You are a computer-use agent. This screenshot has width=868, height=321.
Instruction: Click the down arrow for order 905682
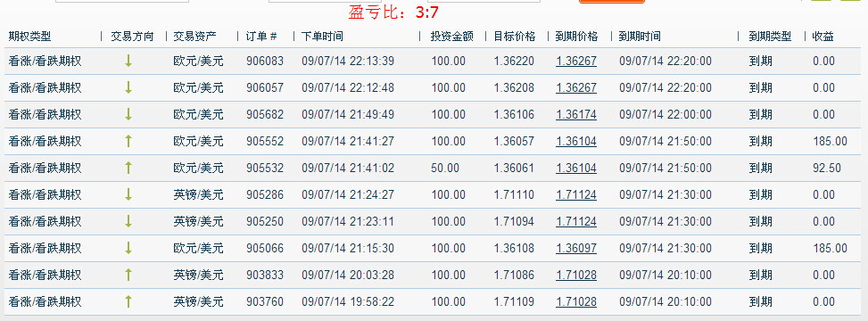click(x=128, y=114)
